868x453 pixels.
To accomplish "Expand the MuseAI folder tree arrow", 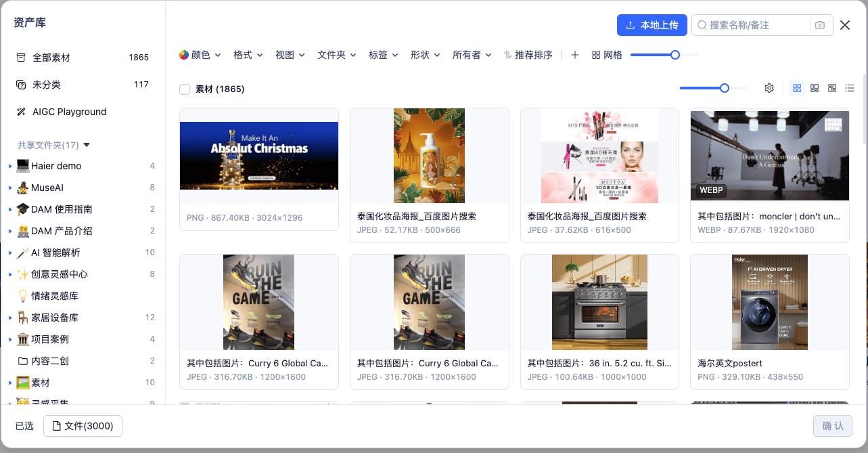I will click(x=10, y=188).
